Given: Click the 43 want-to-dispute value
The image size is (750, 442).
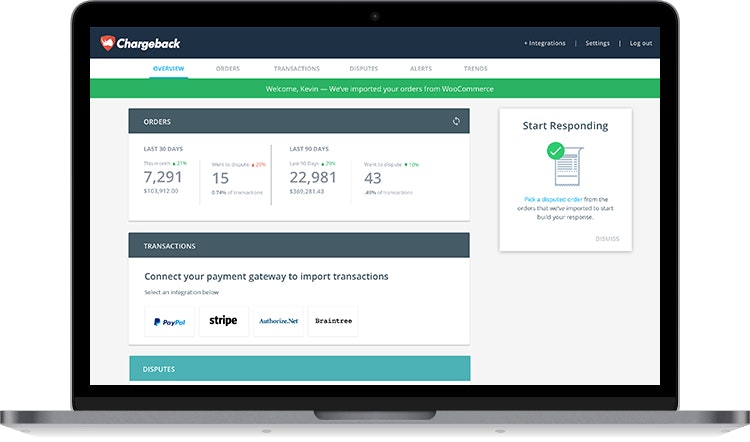Looking at the screenshot, I should pyautogui.click(x=373, y=178).
